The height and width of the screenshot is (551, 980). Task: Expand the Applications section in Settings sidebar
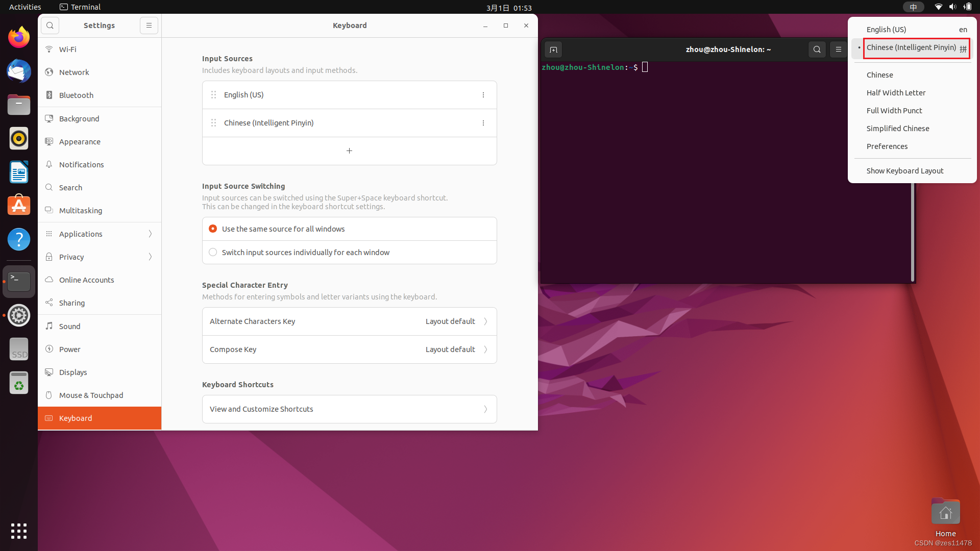(99, 234)
